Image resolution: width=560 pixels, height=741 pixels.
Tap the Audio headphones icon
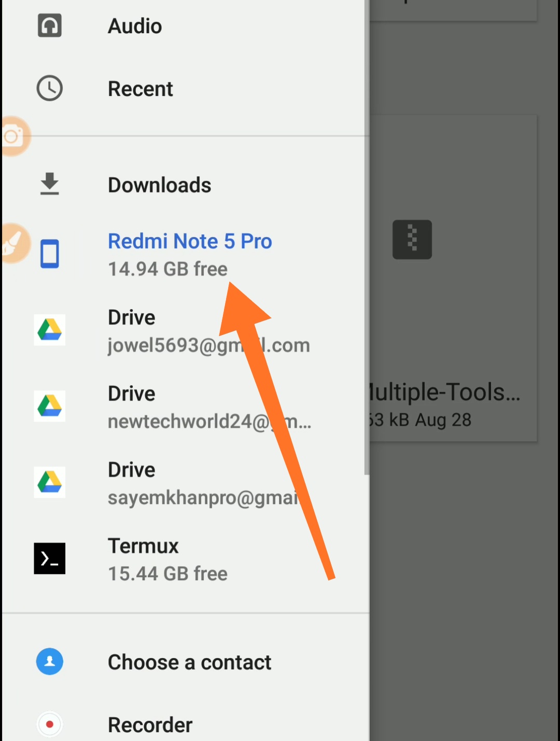[x=50, y=25]
